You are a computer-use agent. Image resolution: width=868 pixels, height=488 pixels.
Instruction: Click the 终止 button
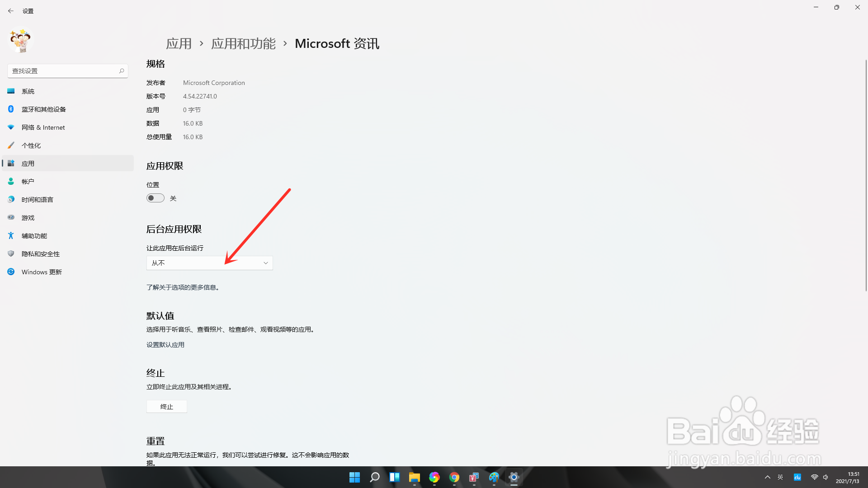coord(167,407)
